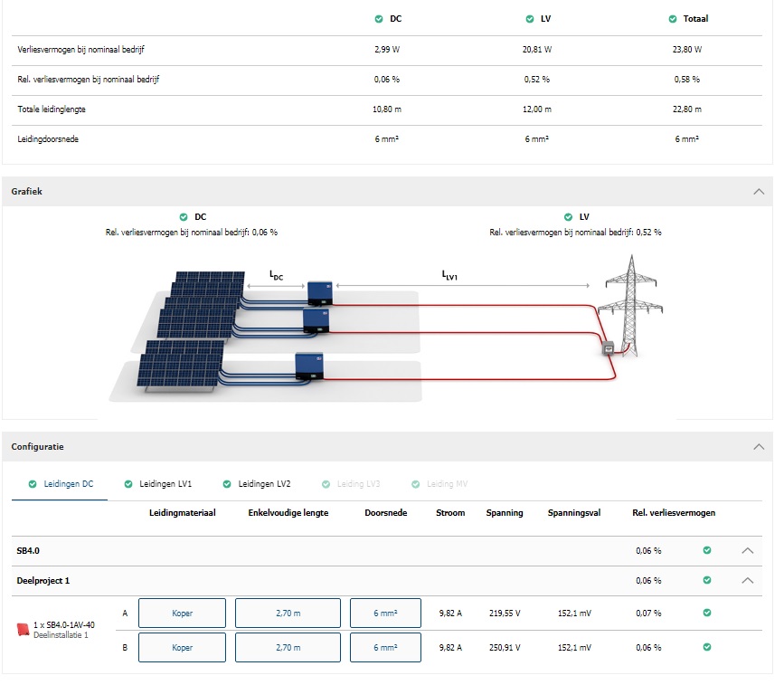The width and height of the screenshot is (784, 685).
Task: Collapse the Configuratie section
Action: tap(759, 446)
